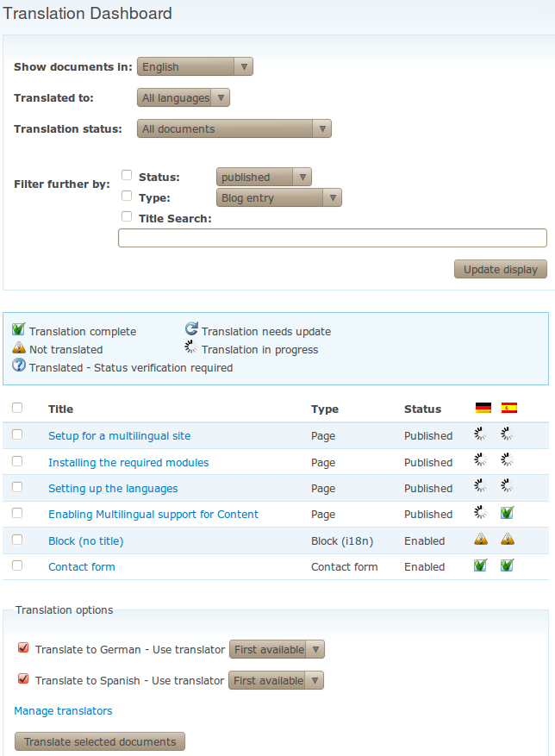
Task: Open the Contact form title link
Action: click(82, 567)
